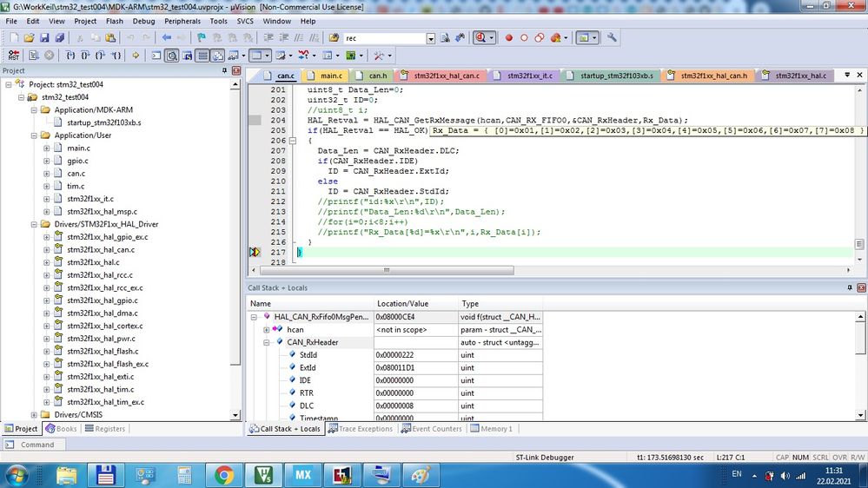Open the Registers panel tab

pos(105,429)
